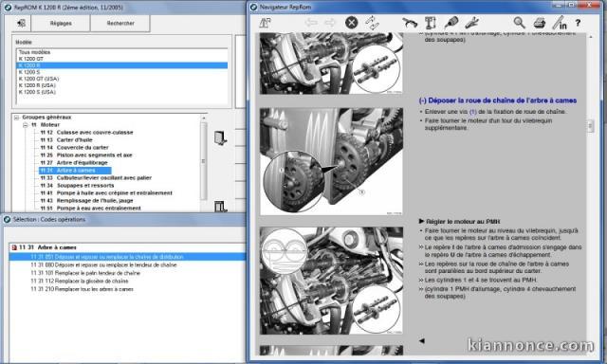Select 11 25 Piston avec segments et axe

tap(86, 155)
